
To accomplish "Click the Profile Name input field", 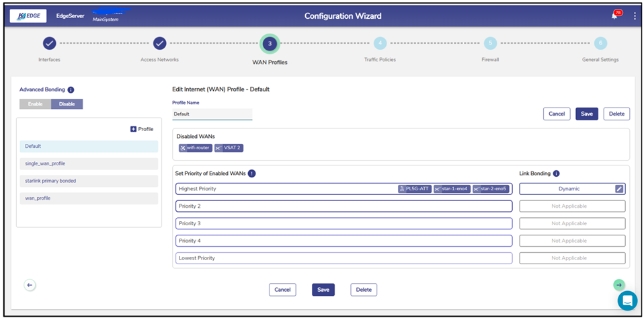I will click(212, 114).
